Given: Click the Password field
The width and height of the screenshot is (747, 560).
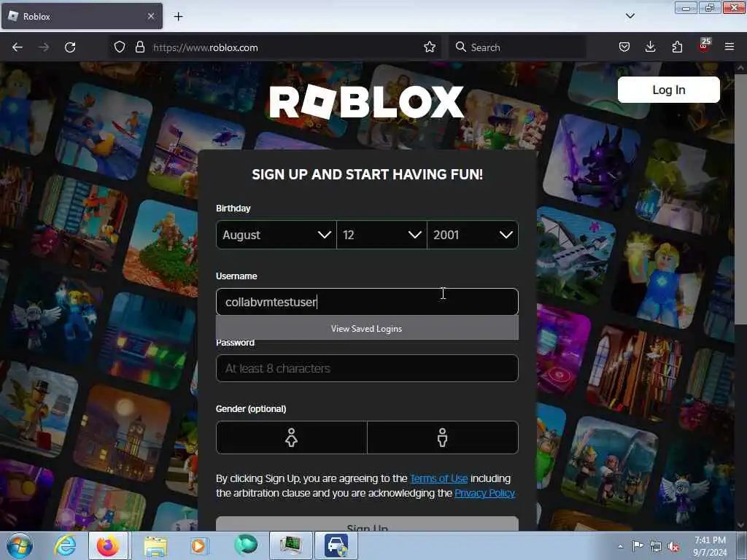Looking at the screenshot, I should [367, 368].
